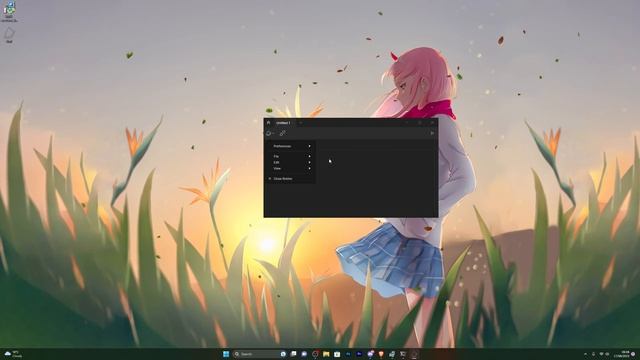Open the weather widget on the taskbar
The height and width of the screenshot is (360, 640).
pyautogui.click(x=12, y=354)
